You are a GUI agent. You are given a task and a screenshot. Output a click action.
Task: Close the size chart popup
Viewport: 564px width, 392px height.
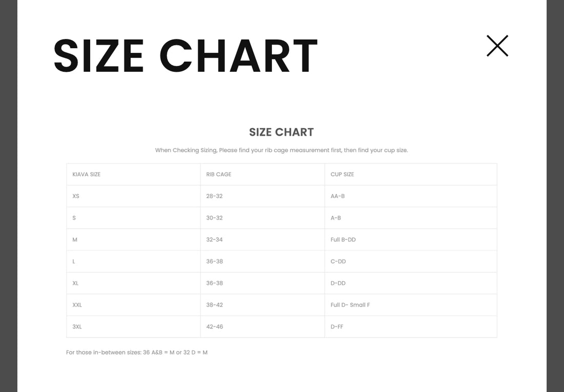click(x=497, y=46)
